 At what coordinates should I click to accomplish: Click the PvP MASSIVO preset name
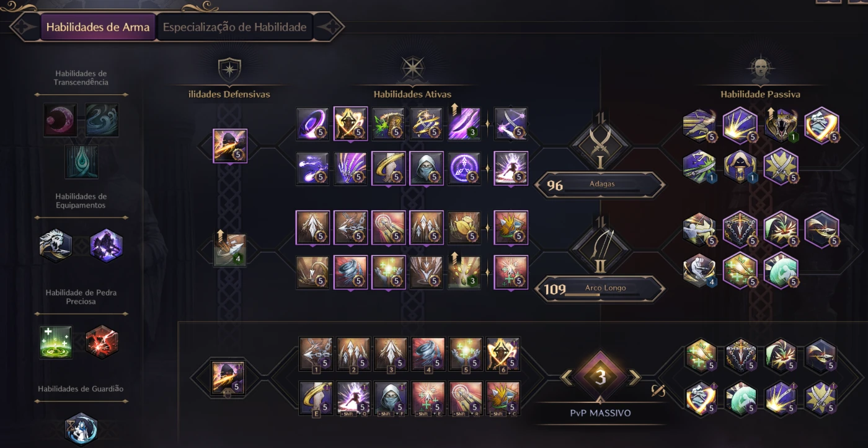(600, 413)
